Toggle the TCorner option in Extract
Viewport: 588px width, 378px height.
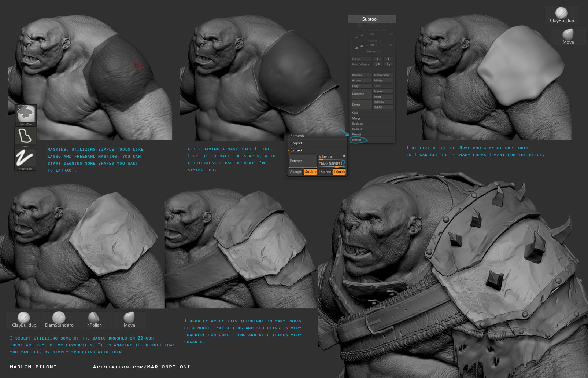click(x=325, y=172)
